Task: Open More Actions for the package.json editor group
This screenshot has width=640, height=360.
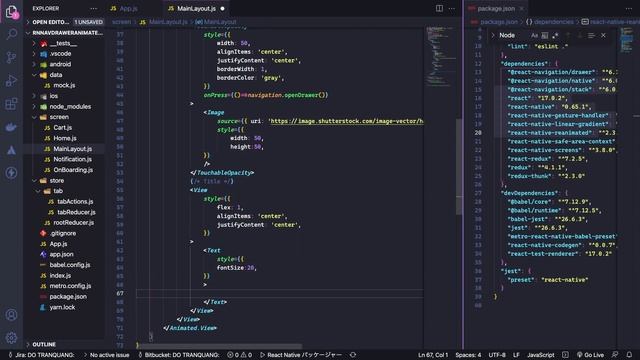Action: (x=629, y=8)
